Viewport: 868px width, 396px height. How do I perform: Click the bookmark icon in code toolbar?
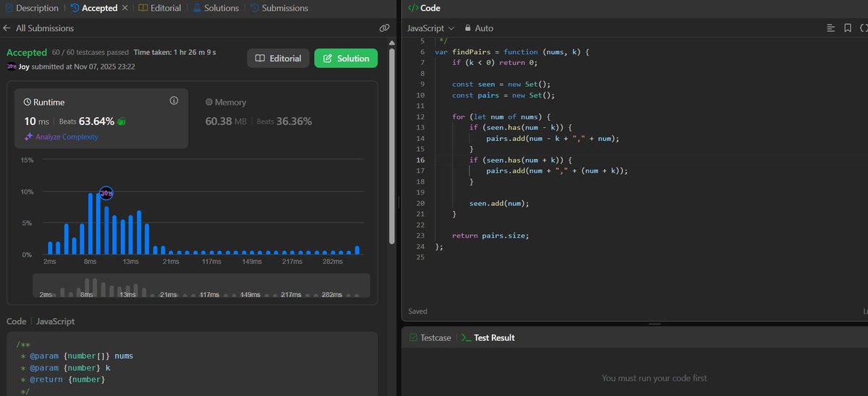847,28
